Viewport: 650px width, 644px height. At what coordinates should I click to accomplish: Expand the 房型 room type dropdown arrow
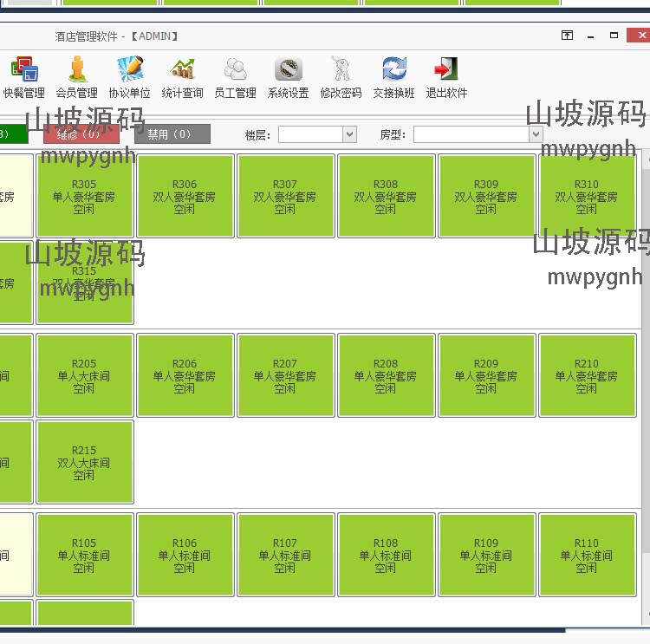(x=536, y=134)
